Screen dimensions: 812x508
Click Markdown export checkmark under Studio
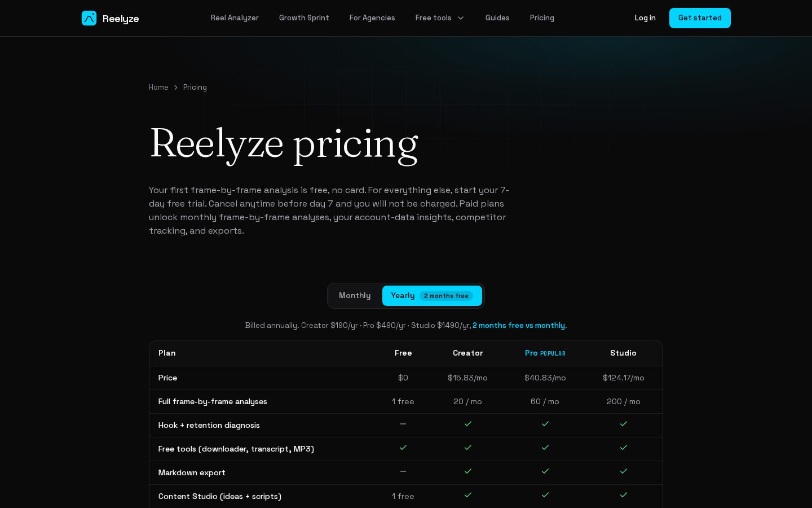click(624, 471)
